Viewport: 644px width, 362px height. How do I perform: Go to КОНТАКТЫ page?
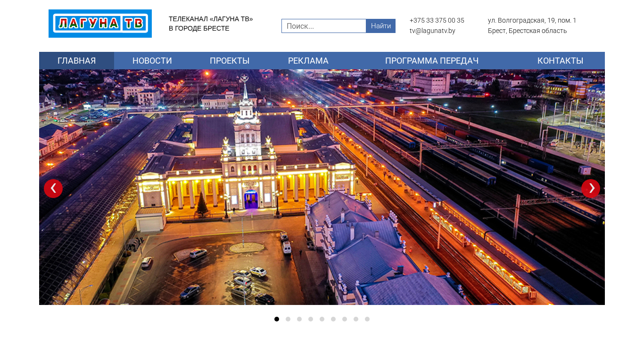pos(560,61)
